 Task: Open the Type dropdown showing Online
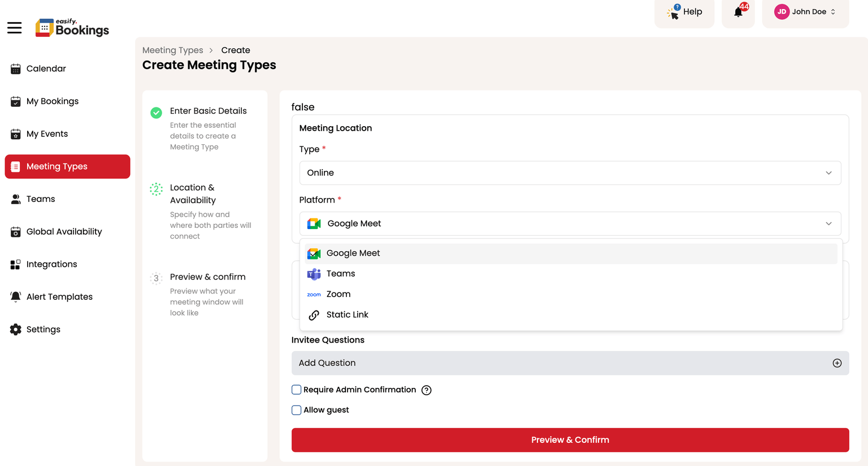[x=570, y=173]
